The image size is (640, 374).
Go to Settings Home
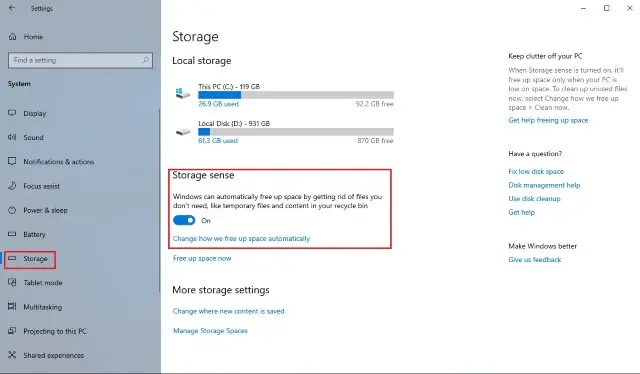pyautogui.click(x=33, y=37)
